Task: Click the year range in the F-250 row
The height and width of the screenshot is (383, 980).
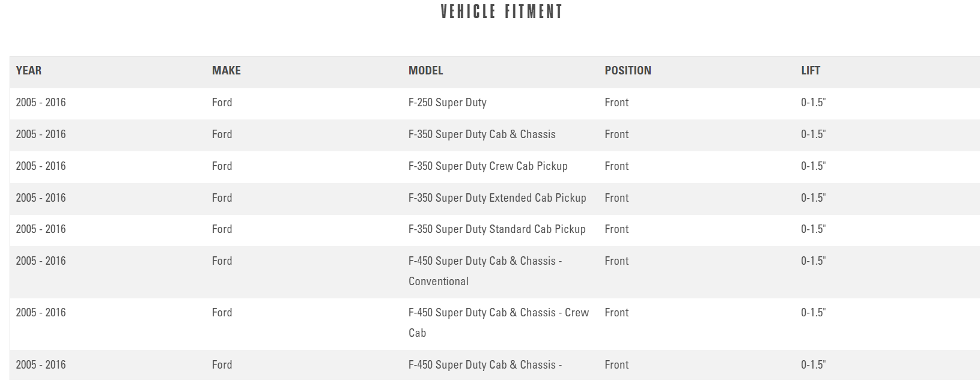Action: click(x=40, y=103)
